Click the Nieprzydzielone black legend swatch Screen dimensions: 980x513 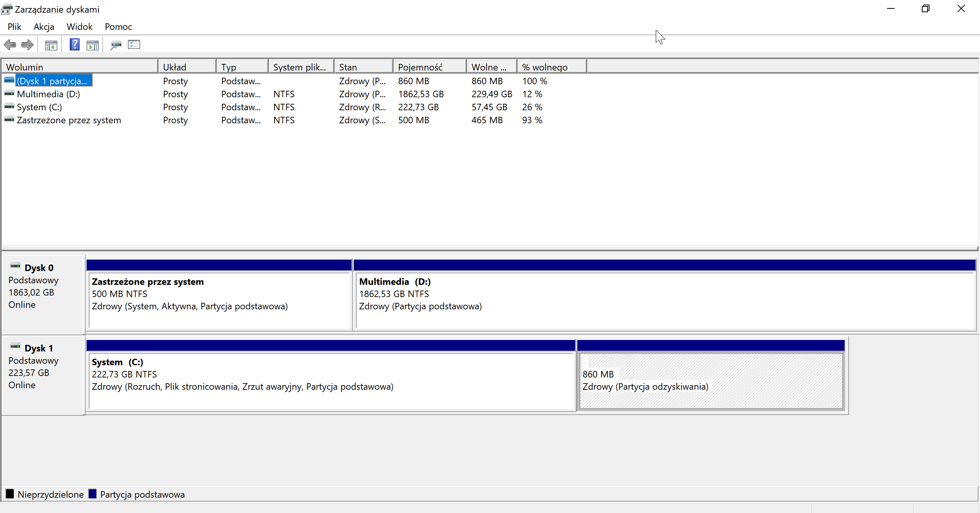10,494
